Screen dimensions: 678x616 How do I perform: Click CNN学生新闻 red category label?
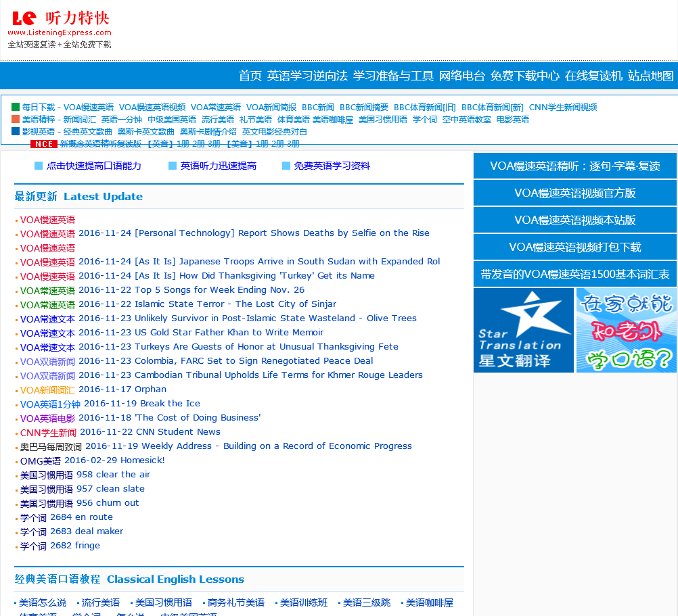48,432
